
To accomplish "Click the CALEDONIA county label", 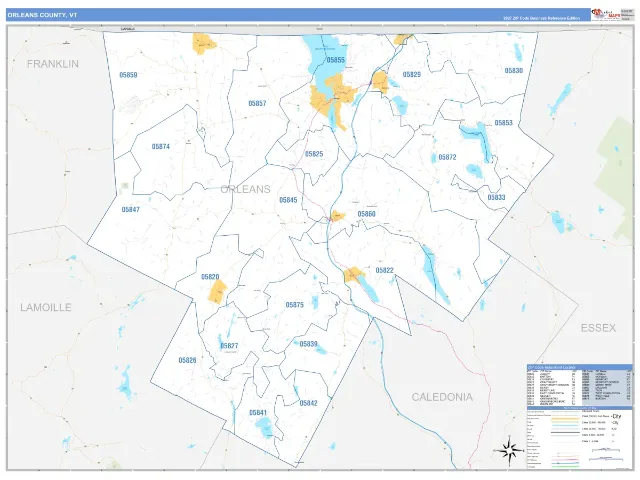I will click(442, 397).
